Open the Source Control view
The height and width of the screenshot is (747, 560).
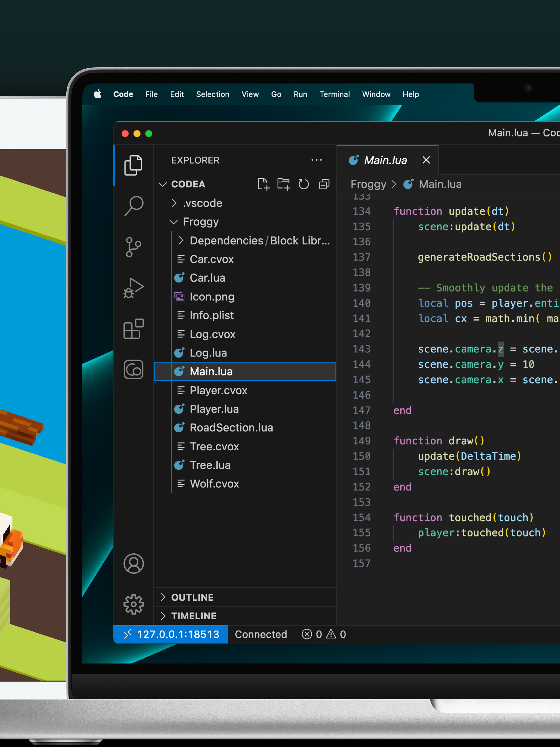134,247
